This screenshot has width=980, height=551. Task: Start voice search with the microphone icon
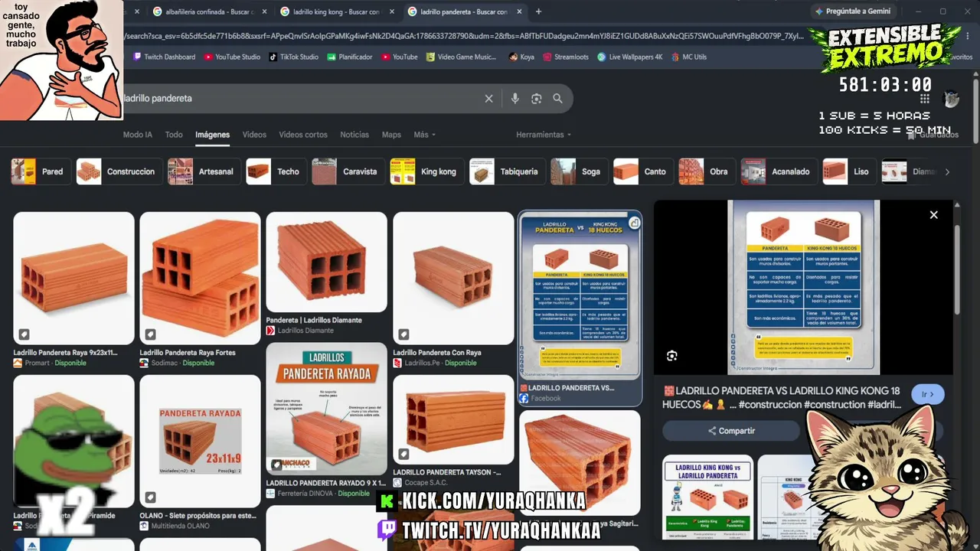click(x=514, y=99)
